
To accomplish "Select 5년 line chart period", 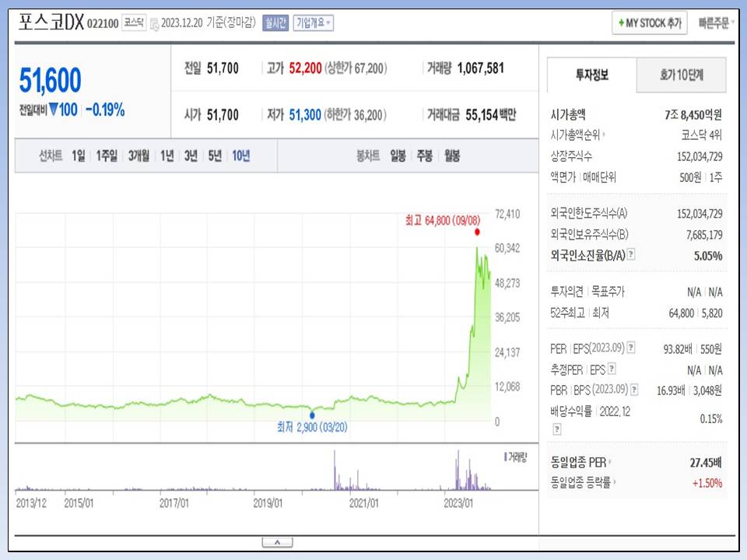I will 215,156.
